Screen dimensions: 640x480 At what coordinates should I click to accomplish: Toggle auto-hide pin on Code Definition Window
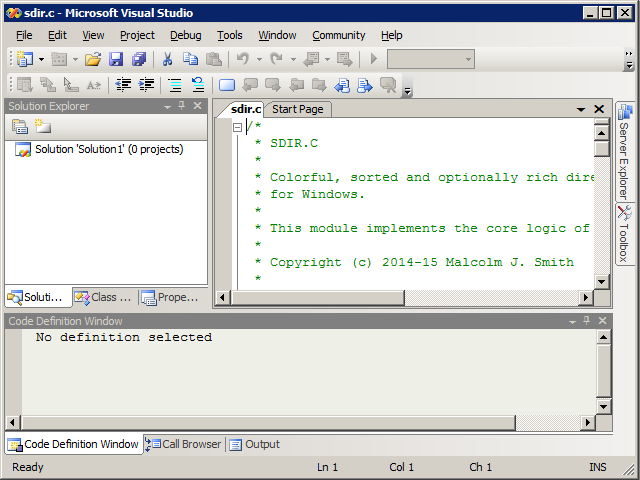(587, 321)
